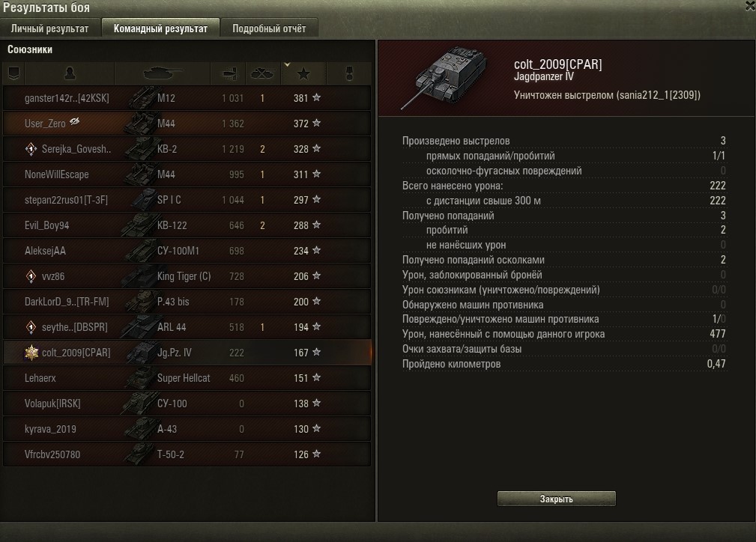Click the platoon badge next to vvz86
Image resolution: width=756 pixels, height=542 pixels.
tap(31, 276)
